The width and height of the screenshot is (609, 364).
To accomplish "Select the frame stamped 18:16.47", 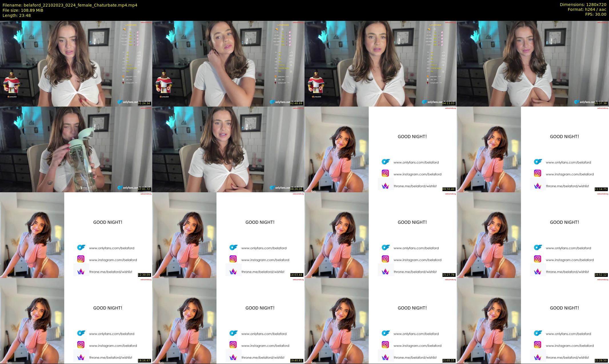I will pos(76,321).
